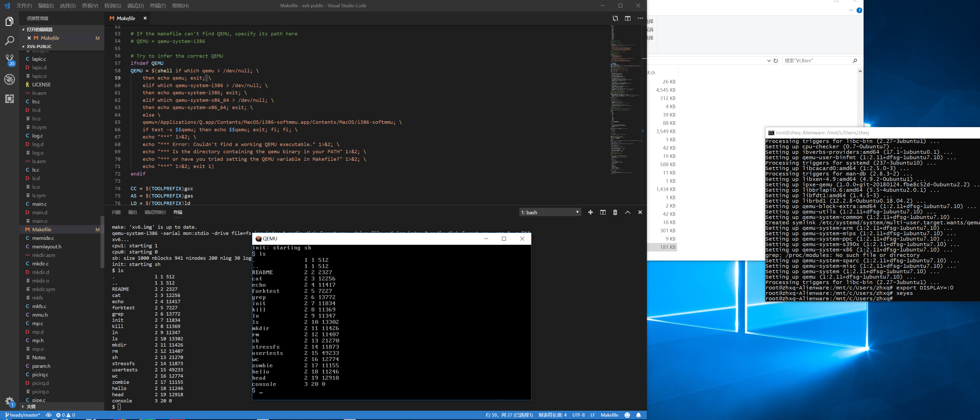Expand the outline section at sidebar bottom
The width and height of the screenshot is (980, 420).
[31, 407]
